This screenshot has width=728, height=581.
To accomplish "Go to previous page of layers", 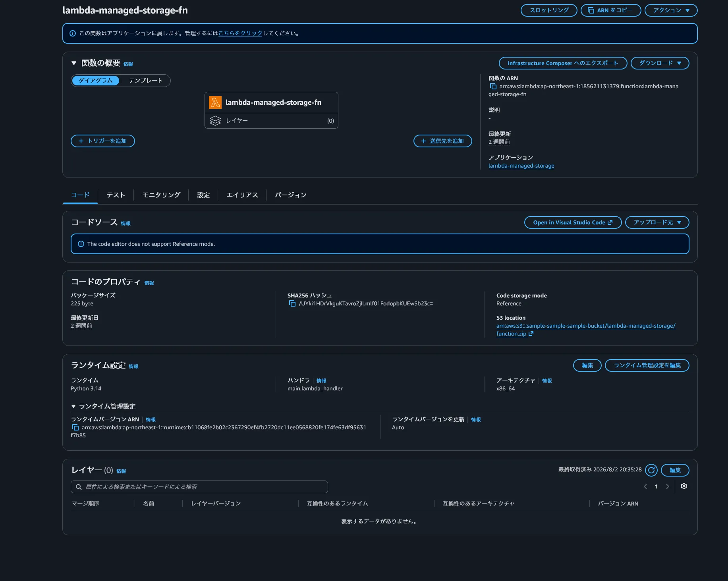I will click(x=645, y=486).
